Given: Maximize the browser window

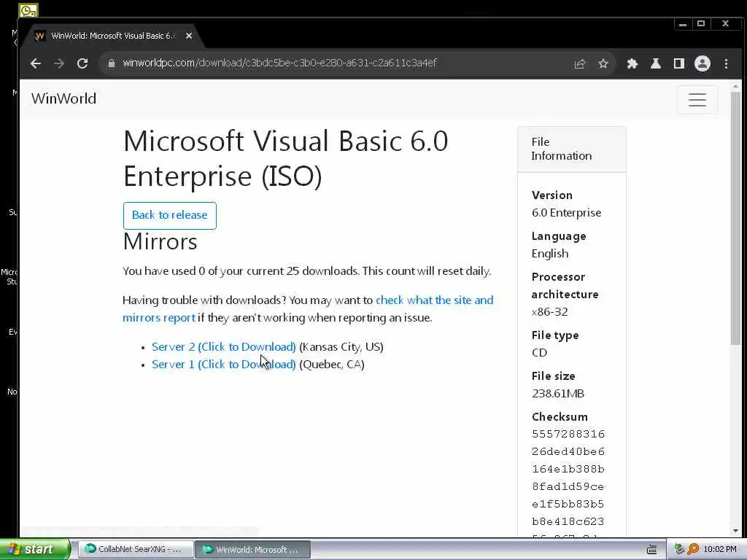Looking at the screenshot, I should 701,24.
